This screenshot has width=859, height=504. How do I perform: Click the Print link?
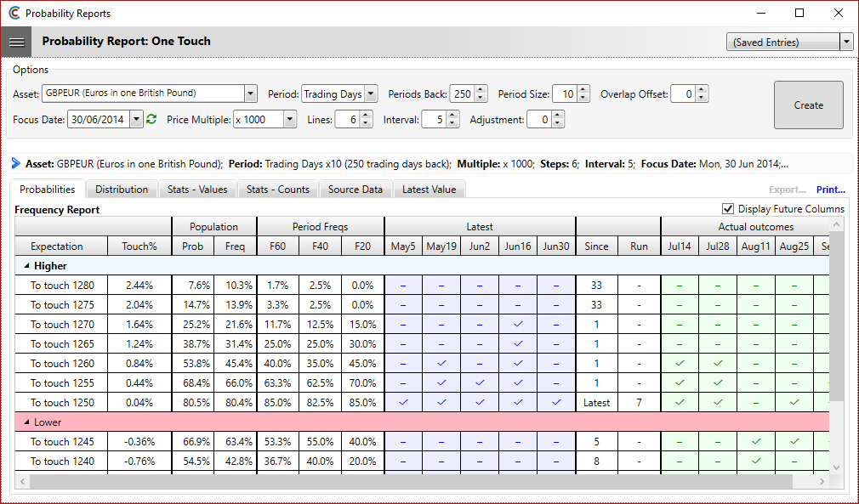click(830, 190)
